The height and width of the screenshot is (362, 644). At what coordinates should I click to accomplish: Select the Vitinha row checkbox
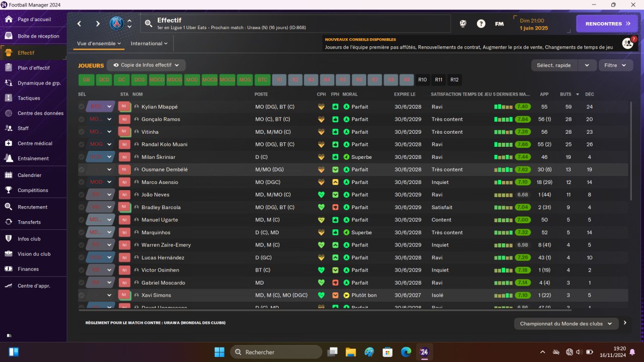click(82, 132)
